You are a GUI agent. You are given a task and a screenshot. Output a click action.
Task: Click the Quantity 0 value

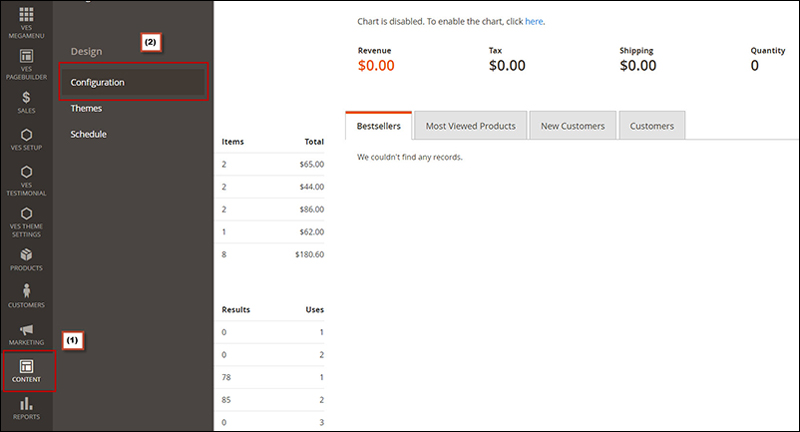755,66
